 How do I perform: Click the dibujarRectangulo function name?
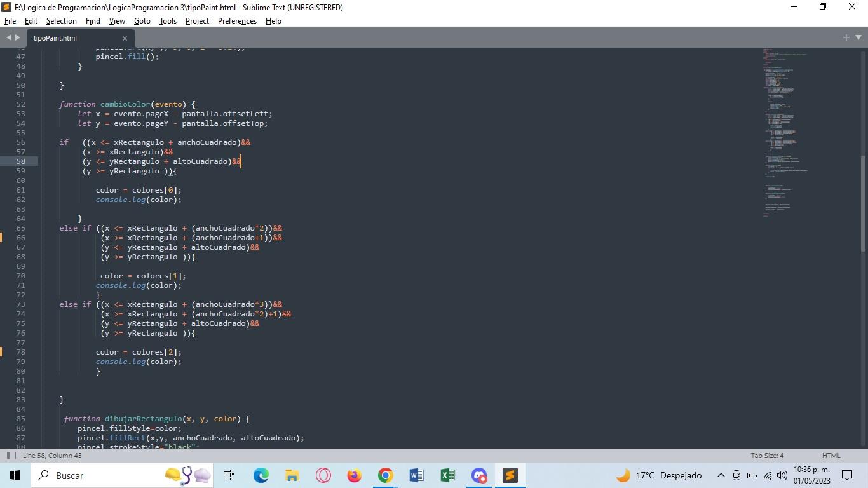tap(143, 419)
